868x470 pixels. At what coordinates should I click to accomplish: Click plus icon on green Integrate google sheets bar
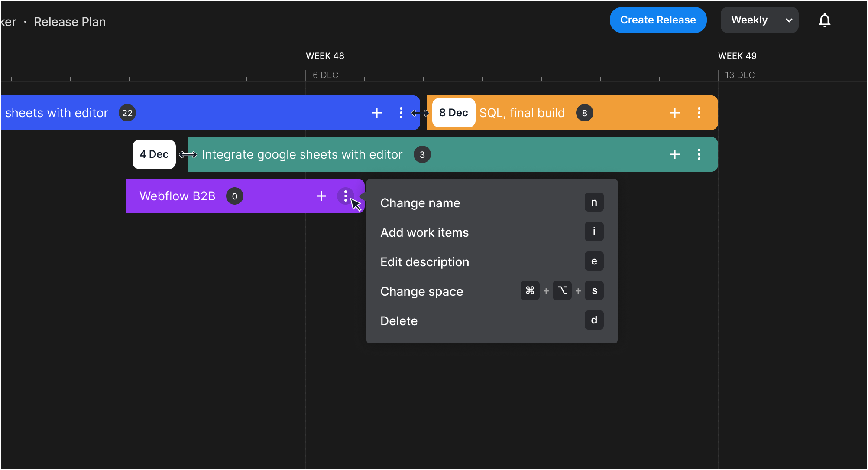(674, 154)
